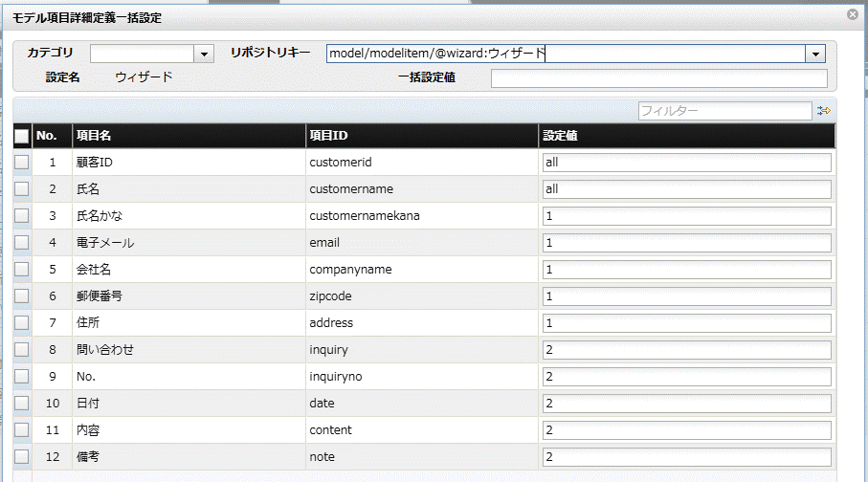Check the row for 住所

pos(22,322)
